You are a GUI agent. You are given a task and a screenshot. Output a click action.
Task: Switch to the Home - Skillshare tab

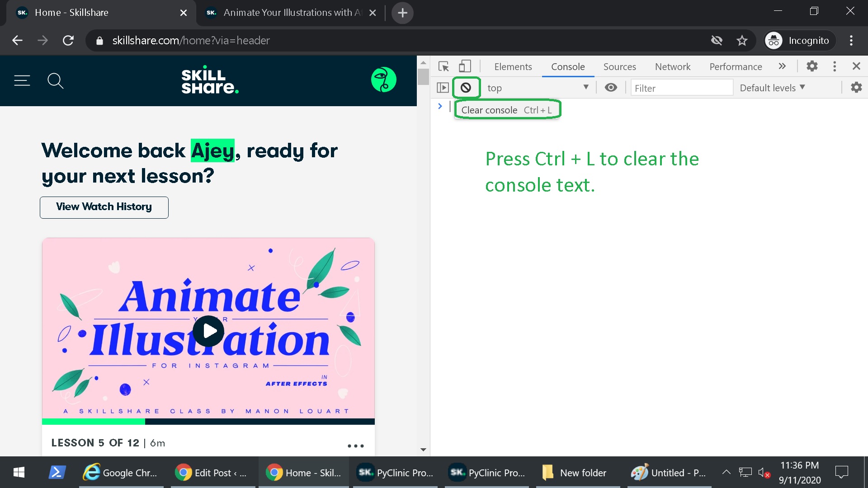click(x=100, y=13)
